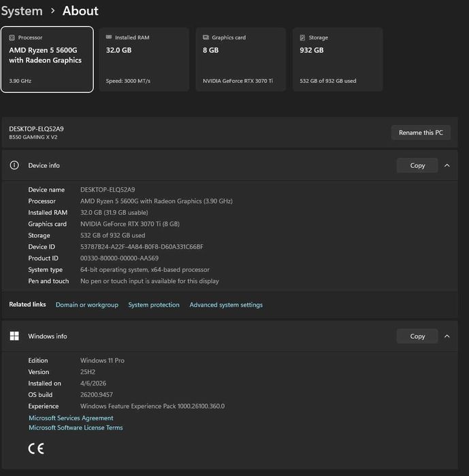Click the DESKTOP-ELQ52A9 PC name header
This screenshot has width=469, height=476.
click(x=37, y=129)
